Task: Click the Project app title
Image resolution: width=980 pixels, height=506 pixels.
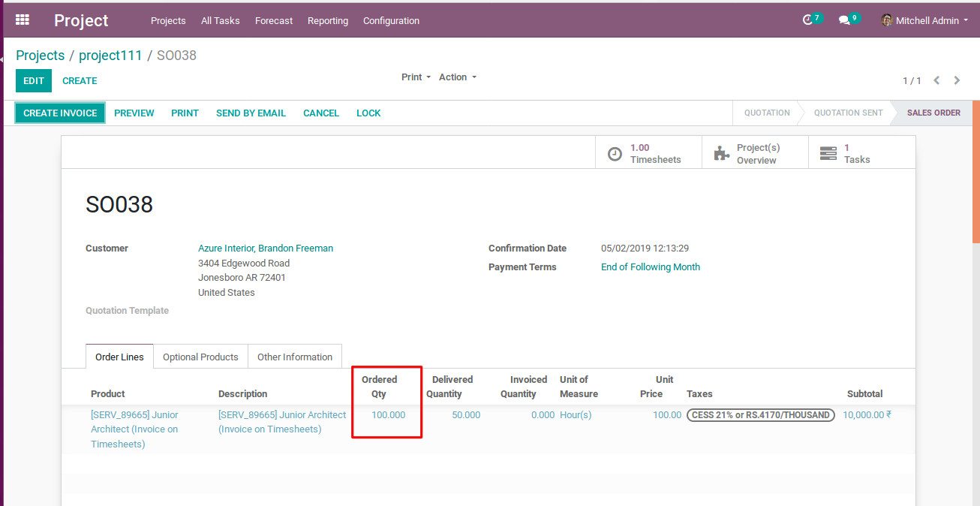Action: point(81,20)
